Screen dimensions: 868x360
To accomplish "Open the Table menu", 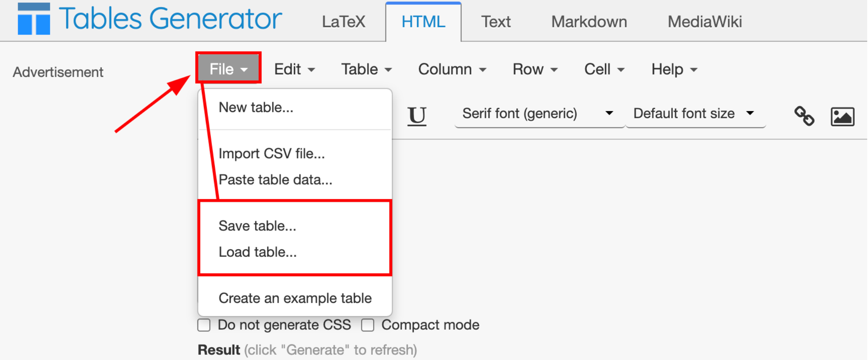I will coord(366,69).
